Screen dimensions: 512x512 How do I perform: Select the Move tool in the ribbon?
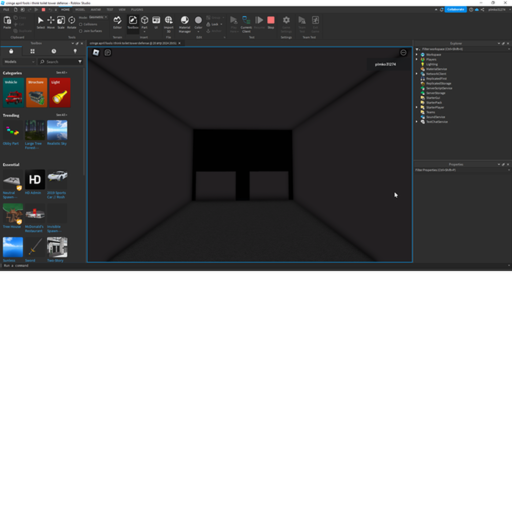(x=51, y=22)
